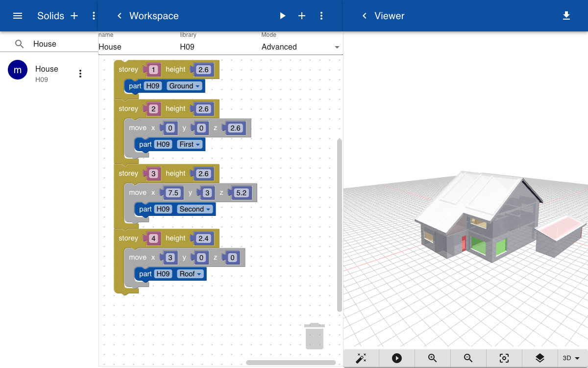Open Solids panel more options menu
This screenshot has width=588, height=368.
[94, 16]
